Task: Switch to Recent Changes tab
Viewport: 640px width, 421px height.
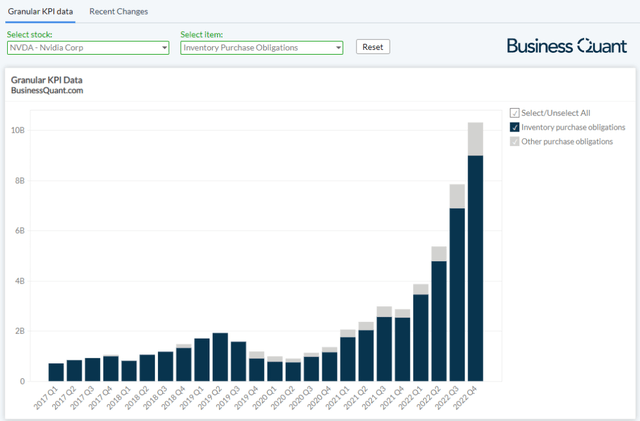Action: pos(118,12)
